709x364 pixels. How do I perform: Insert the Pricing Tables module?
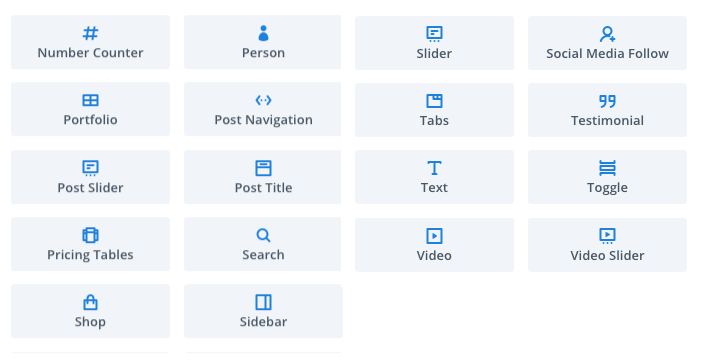click(x=90, y=244)
